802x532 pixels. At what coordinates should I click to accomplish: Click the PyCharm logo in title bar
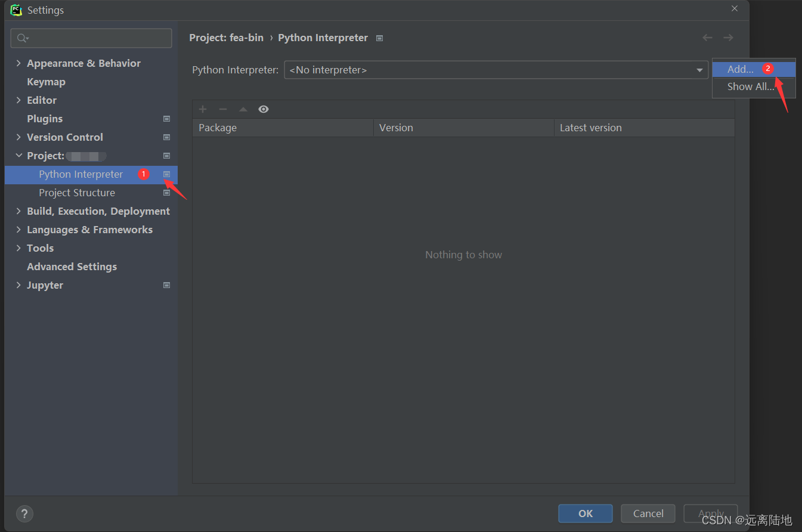16,10
